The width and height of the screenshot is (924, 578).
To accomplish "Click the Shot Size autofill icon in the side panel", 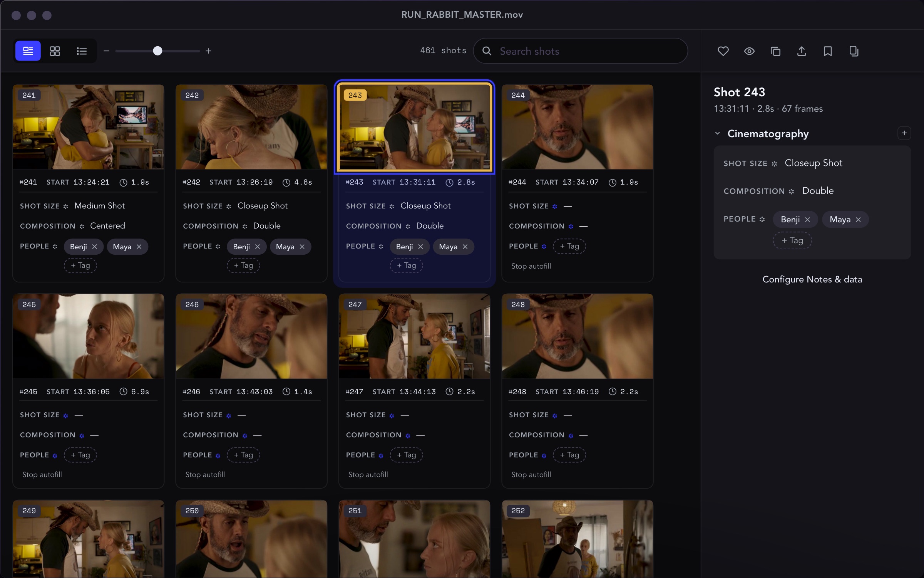I will [x=774, y=164].
